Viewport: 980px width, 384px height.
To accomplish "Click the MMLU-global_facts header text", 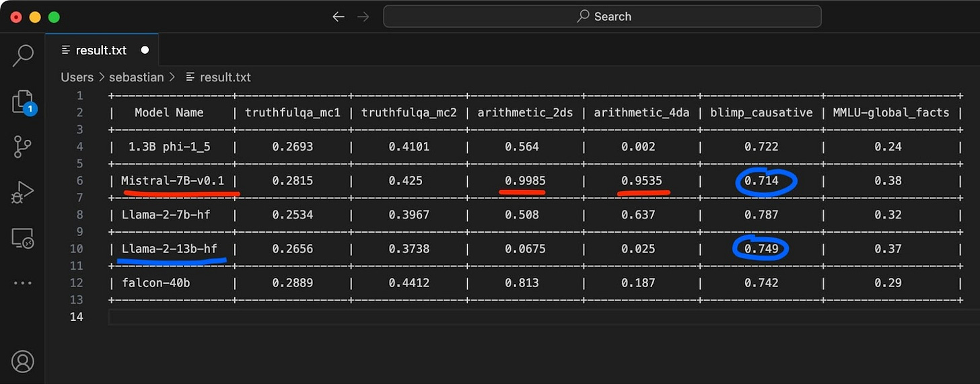I will (x=891, y=112).
